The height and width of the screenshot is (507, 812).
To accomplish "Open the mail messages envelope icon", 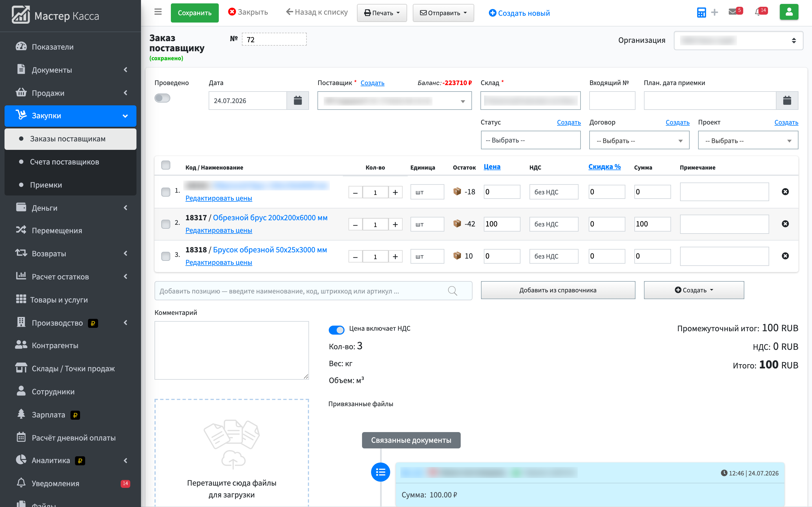I will 733,12.
